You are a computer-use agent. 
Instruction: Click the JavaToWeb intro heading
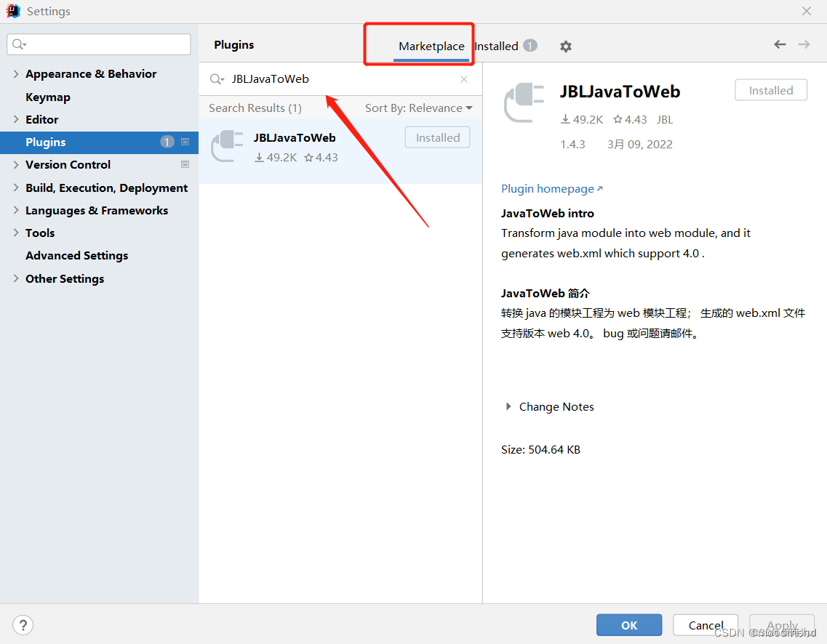click(x=548, y=214)
